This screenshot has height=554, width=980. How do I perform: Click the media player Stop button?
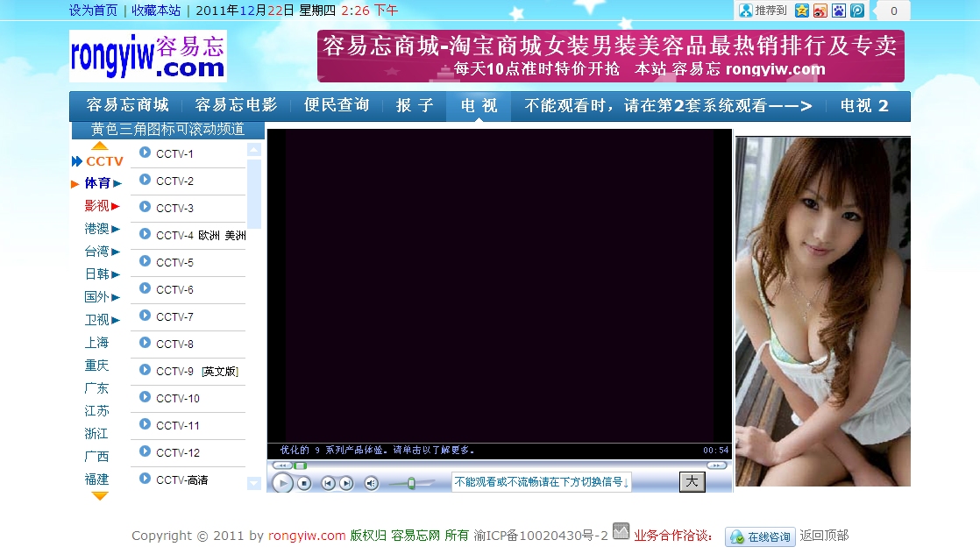[x=304, y=483]
